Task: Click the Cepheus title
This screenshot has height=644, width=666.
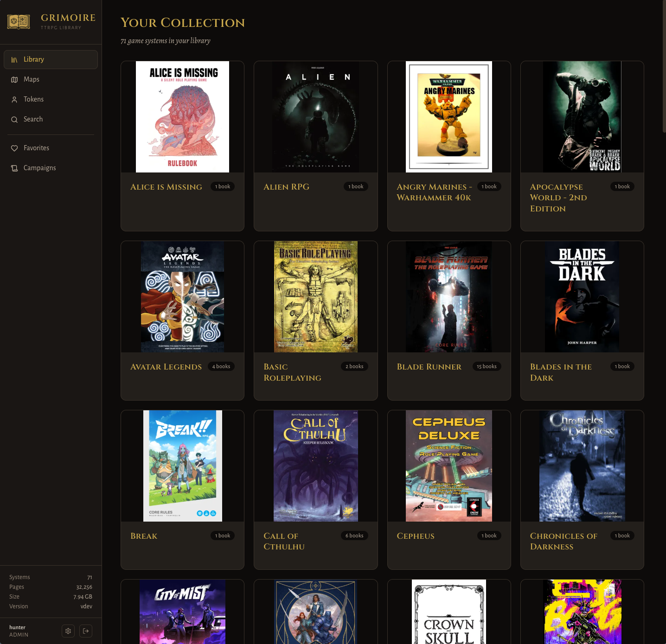Action: point(416,536)
